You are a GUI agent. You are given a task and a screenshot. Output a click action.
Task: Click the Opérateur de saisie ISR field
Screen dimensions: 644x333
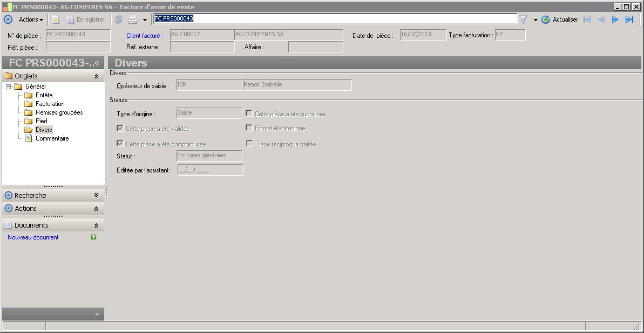[x=209, y=85]
